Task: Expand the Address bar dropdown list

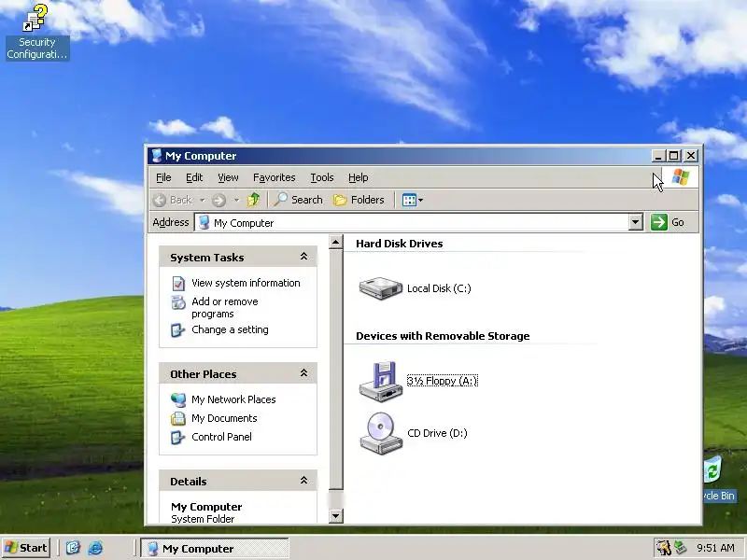Action: tap(636, 222)
